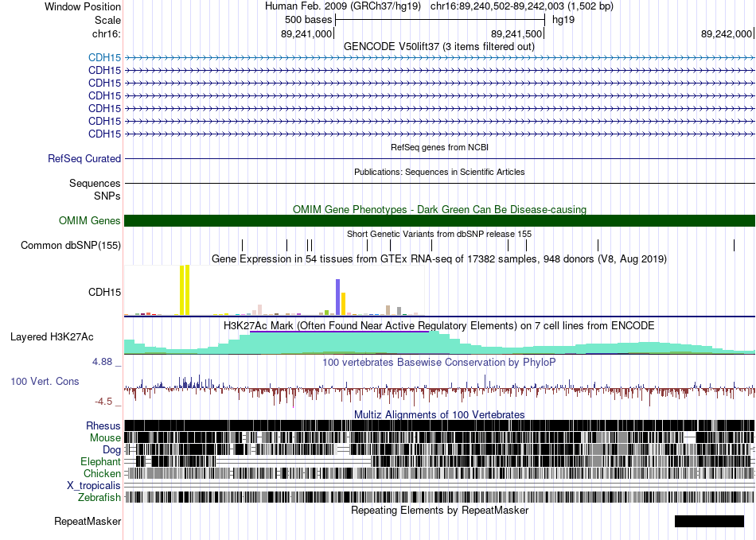The height and width of the screenshot is (540, 756).
Task: Click 'Publications: Sequences in Scientific Articles' title
Action: [439, 172]
